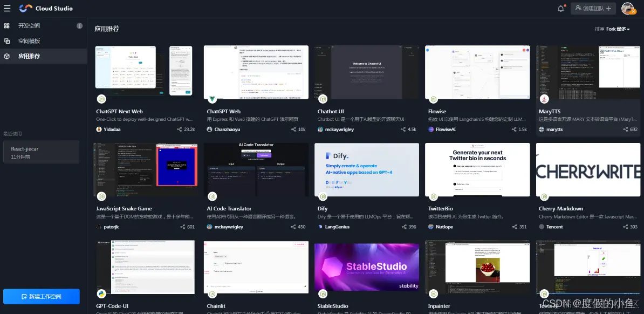
Task: Click Node.js badge on Dify card
Action: point(323,196)
